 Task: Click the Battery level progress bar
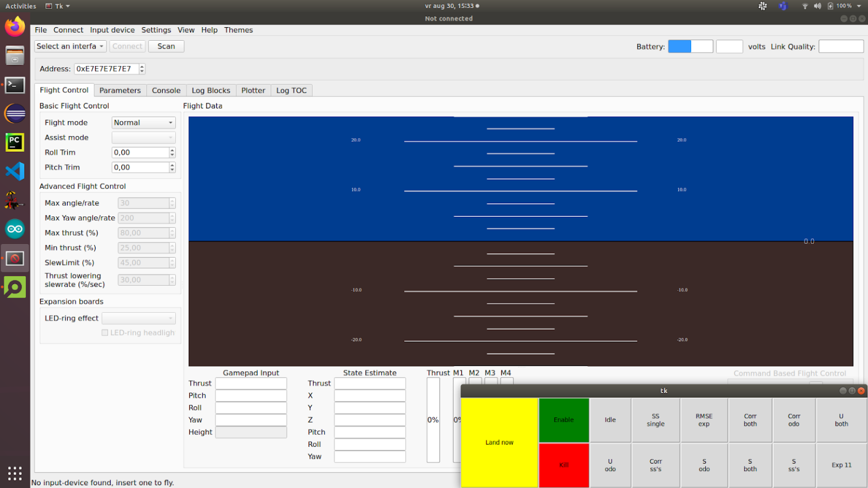coord(690,46)
